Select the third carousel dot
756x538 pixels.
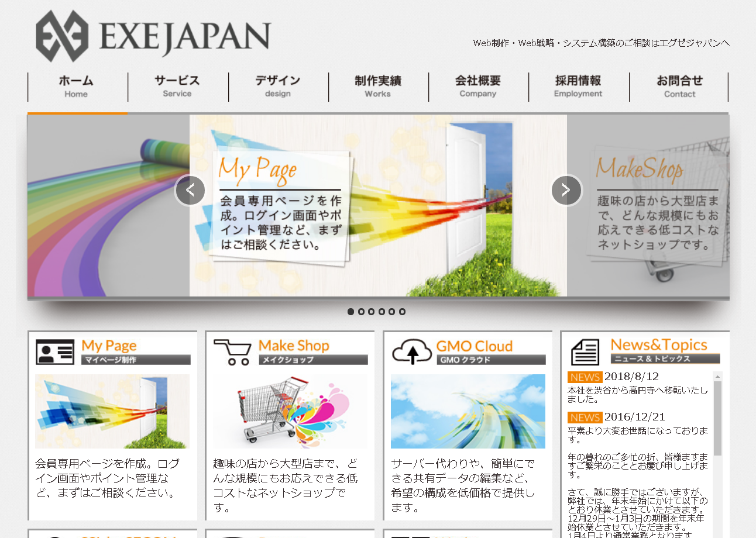tap(372, 312)
